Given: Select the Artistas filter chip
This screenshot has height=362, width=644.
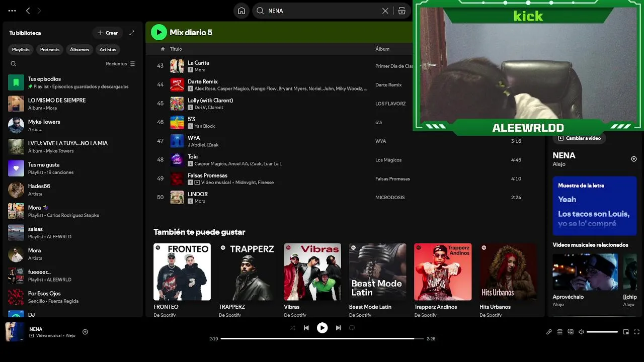Looking at the screenshot, I should coord(108,49).
